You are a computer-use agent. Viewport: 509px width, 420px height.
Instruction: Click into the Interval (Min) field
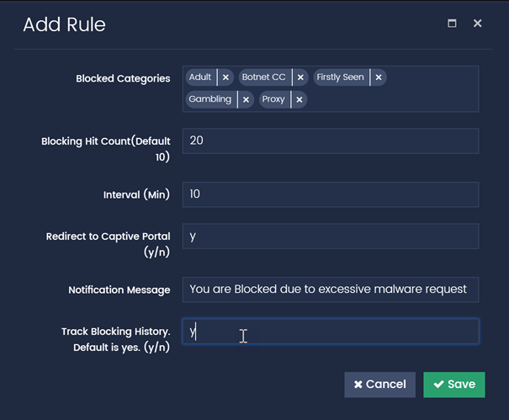pos(331,194)
